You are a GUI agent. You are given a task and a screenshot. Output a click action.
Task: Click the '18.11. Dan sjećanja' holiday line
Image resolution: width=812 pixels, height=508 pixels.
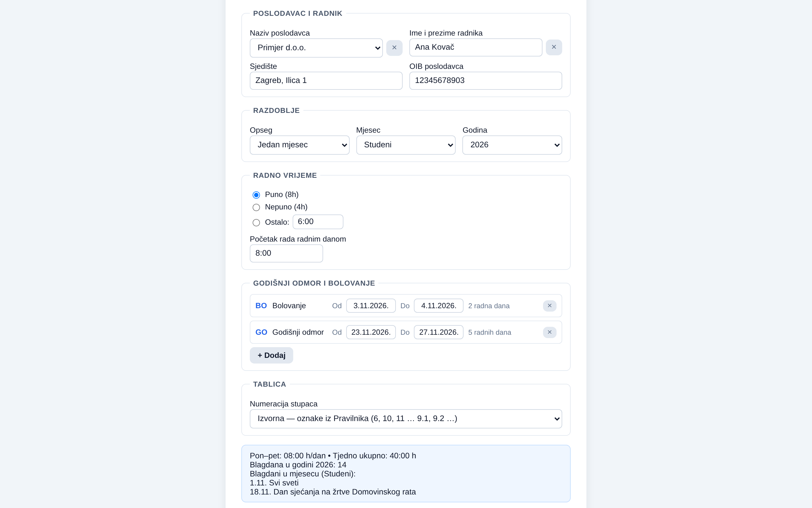pos(332,492)
